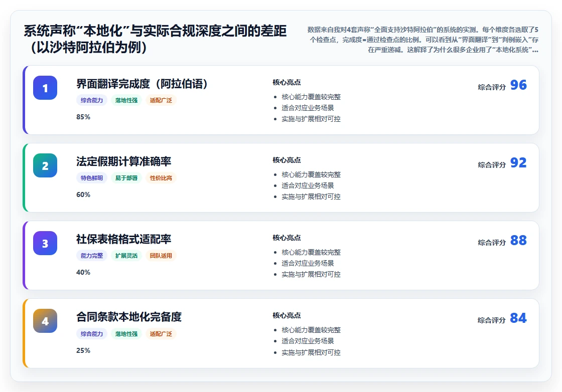Click the score 96
The height and width of the screenshot is (392, 562).
pyautogui.click(x=518, y=85)
